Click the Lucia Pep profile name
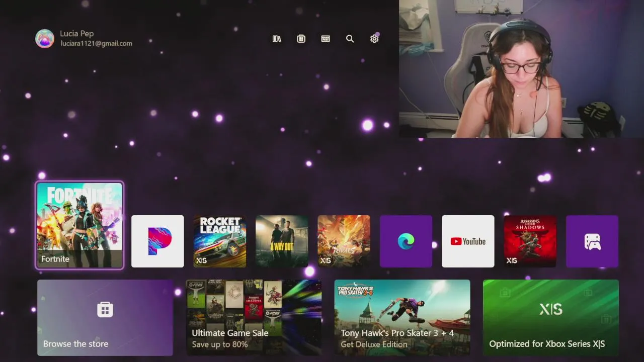This screenshot has width=644, height=362. pos(77,34)
